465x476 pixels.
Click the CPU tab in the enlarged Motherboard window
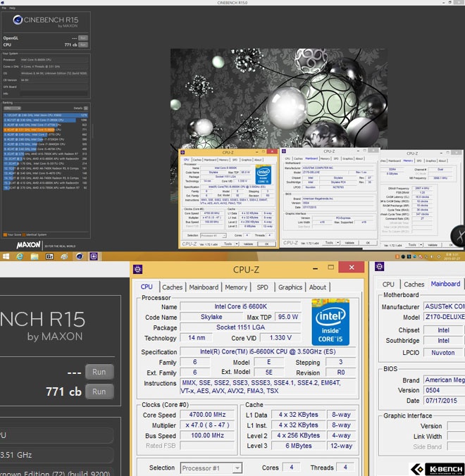pos(388,284)
